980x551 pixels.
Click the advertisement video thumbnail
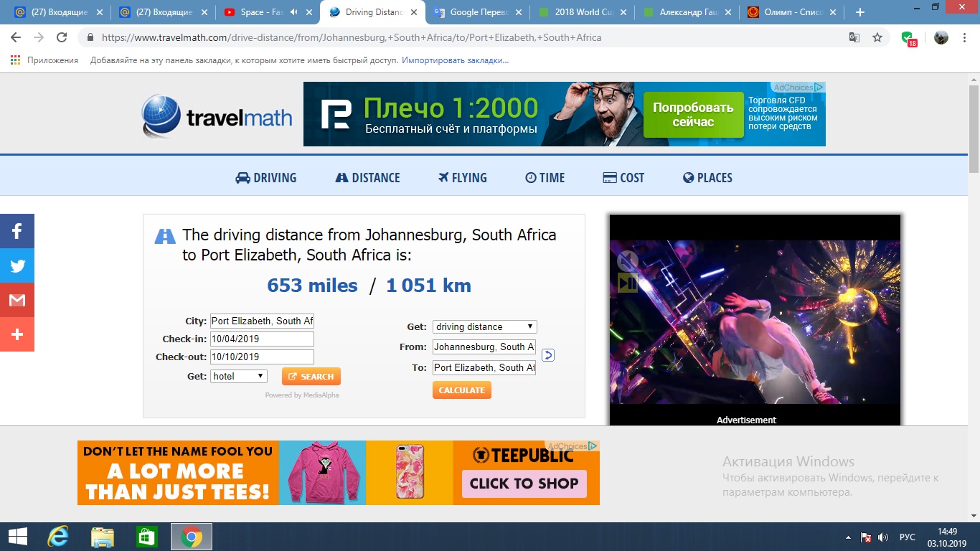point(755,321)
